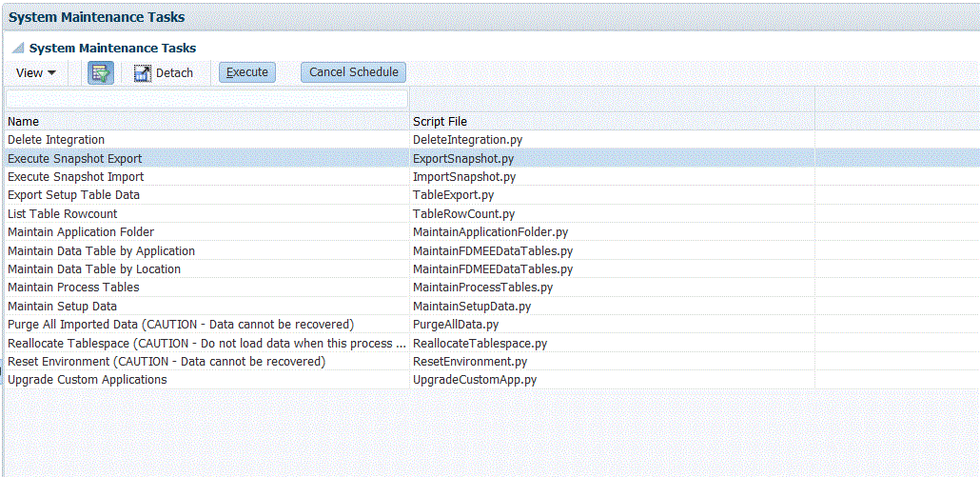The width and height of the screenshot is (980, 477).
Task: Select Maintain Data Table by Location
Action: click(94, 269)
